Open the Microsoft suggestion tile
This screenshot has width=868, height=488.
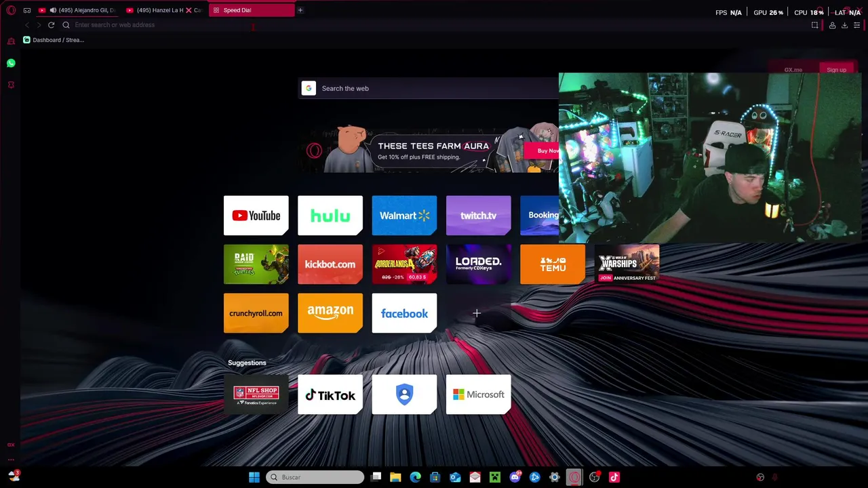(x=479, y=394)
